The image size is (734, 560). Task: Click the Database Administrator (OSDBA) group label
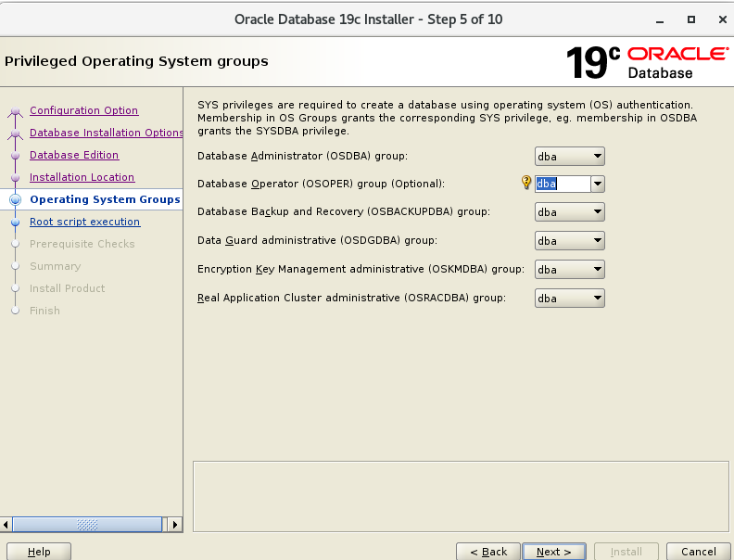[302, 156]
